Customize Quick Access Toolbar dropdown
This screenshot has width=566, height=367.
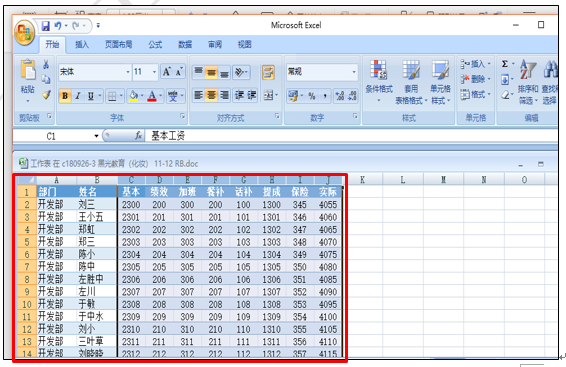tap(98, 26)
